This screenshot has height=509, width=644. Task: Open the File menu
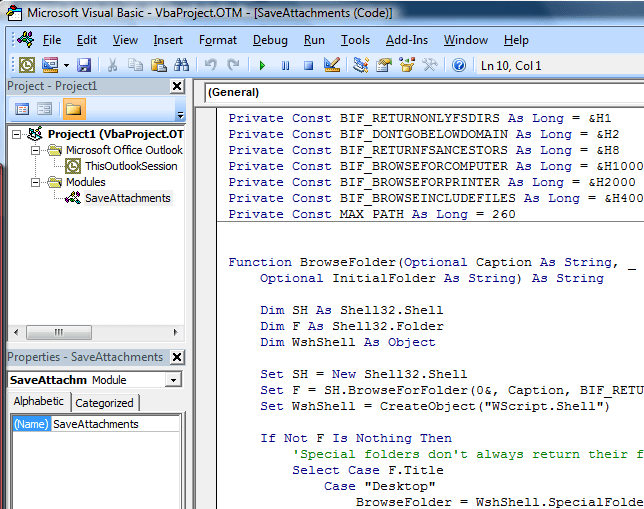pos(52,40)
